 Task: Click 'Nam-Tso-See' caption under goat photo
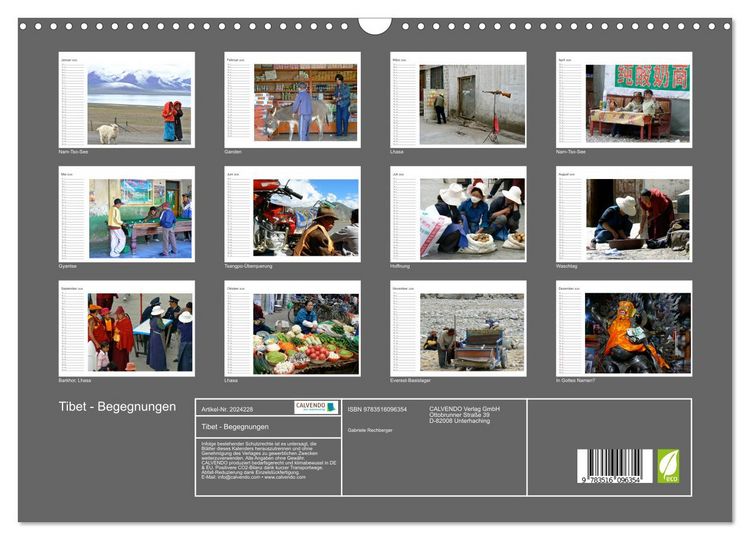point(73,152)
